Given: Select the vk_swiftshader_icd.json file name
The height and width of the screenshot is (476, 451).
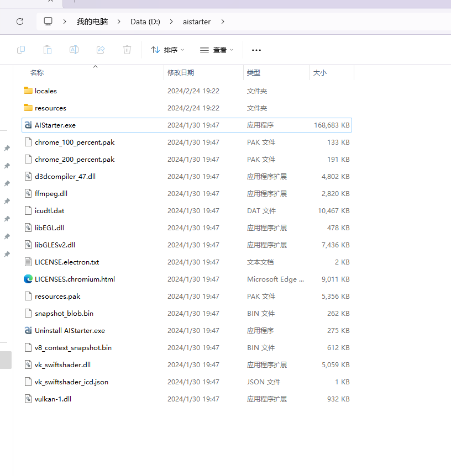Looking at the screenshot, I should (71, 382).
